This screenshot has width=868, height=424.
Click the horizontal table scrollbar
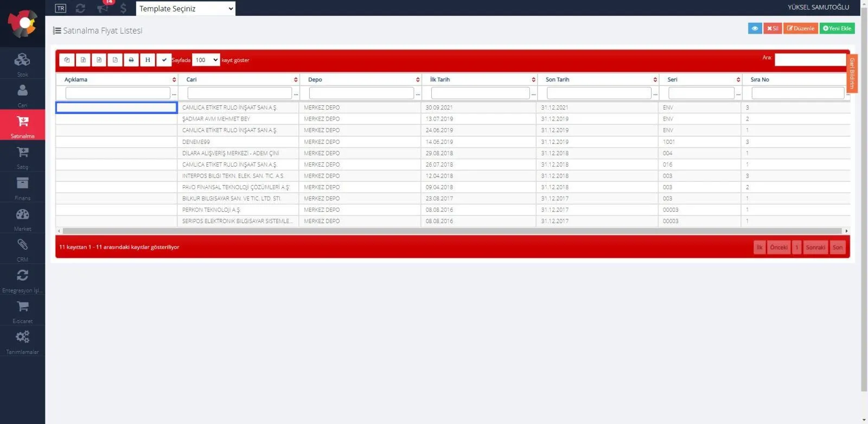452,231
